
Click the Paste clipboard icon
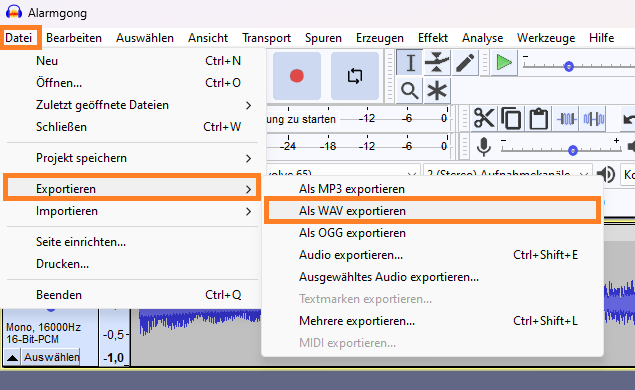point(538,119)
